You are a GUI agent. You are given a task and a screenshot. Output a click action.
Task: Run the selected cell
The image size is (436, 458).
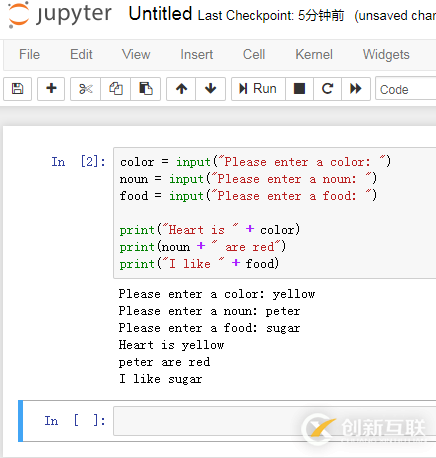[x=258, y=89]
